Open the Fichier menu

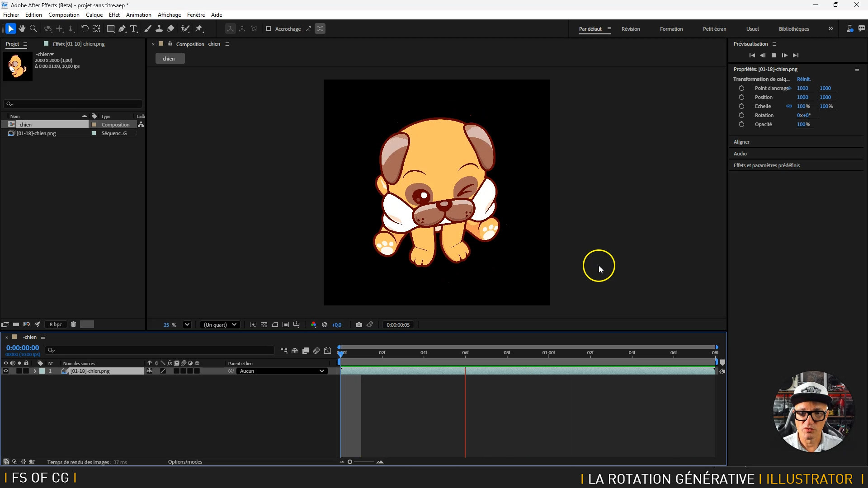11,14
